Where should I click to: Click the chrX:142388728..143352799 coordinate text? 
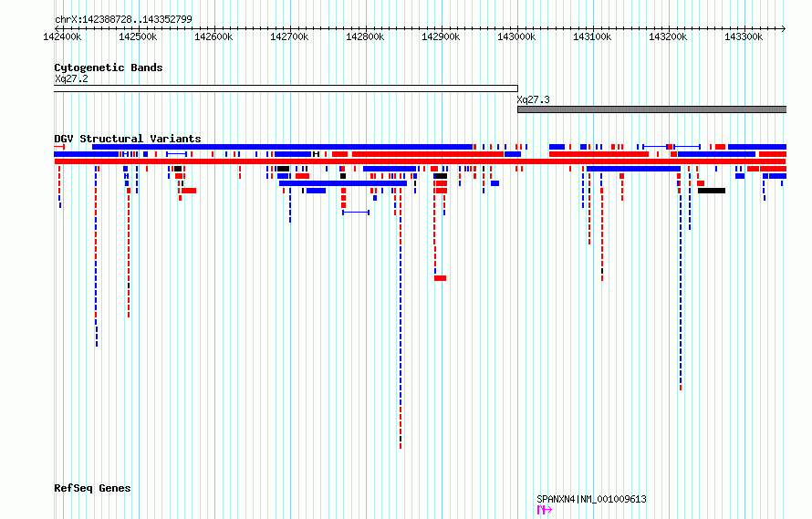click(x=123, y=19)
